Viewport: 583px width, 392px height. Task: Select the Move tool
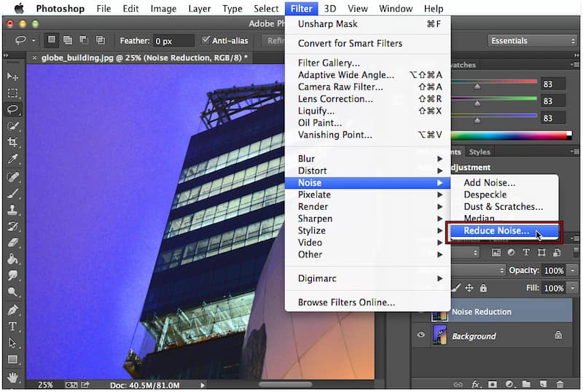(x=12, y=77)
